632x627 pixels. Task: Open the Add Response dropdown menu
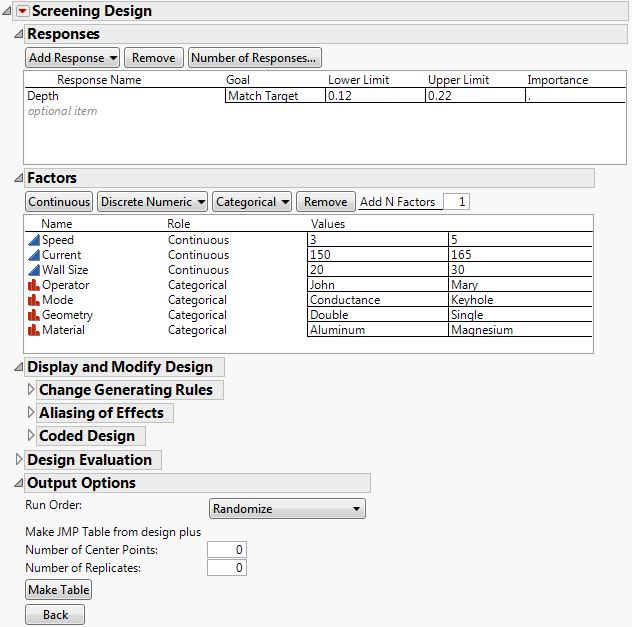tap(72, 58)
